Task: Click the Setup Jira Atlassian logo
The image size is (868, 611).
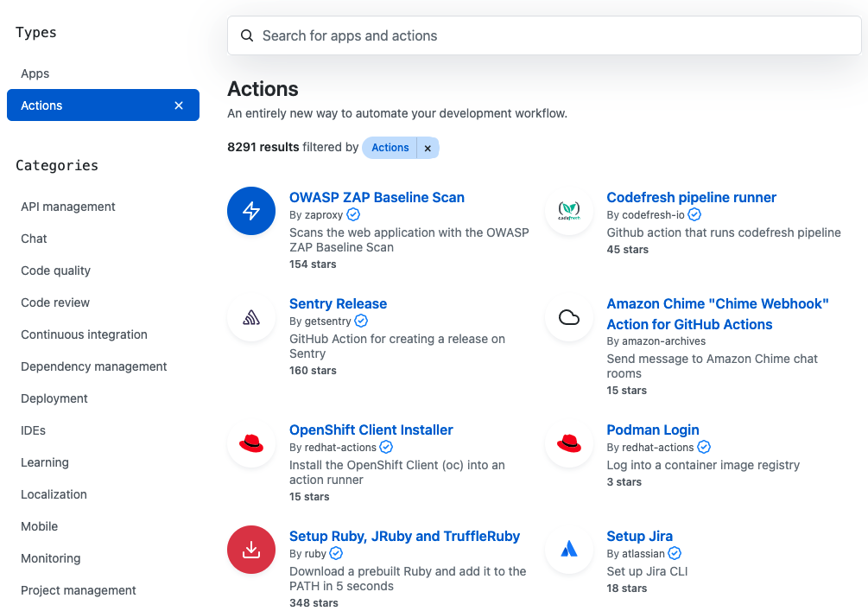Action: 569,550
